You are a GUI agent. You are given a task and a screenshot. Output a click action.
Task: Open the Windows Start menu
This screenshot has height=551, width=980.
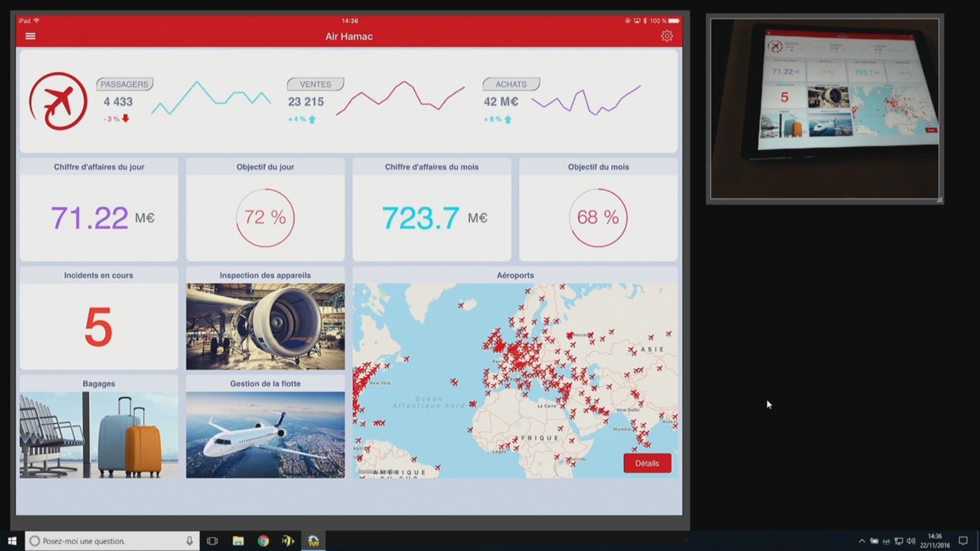tap(12, 541)
